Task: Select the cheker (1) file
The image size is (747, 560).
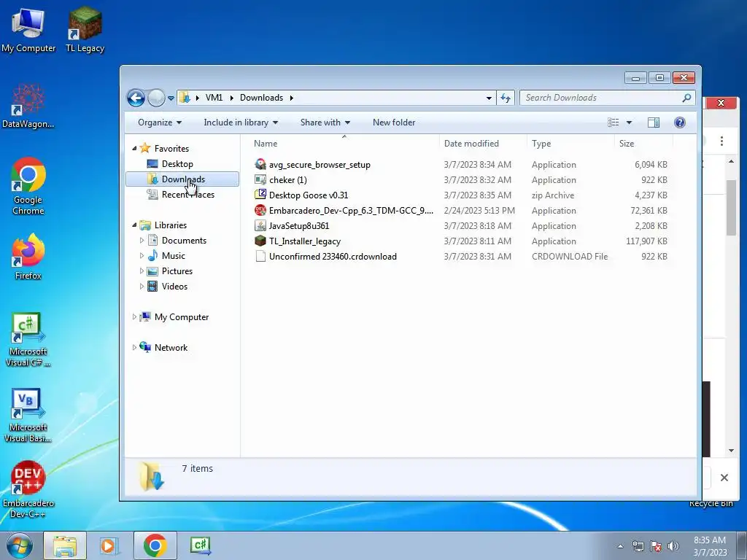Action: [287, 180]
